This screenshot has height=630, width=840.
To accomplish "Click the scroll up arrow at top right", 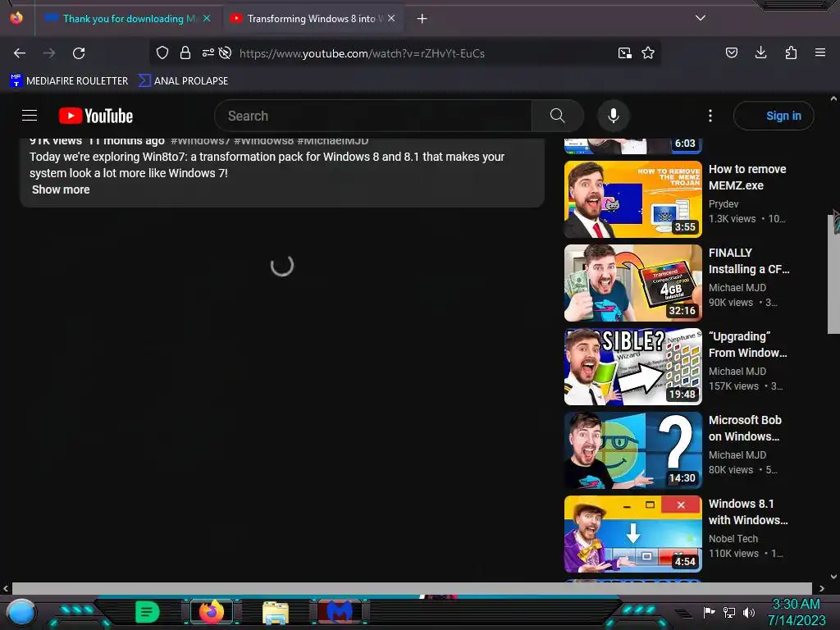I will (833, 98).
